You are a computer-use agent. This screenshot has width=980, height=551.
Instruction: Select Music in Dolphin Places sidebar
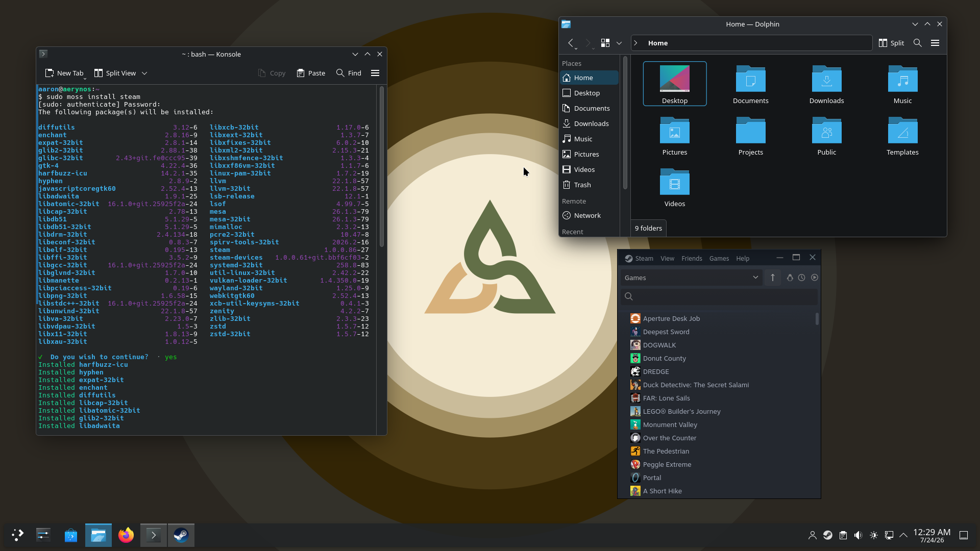coord(589,139)
